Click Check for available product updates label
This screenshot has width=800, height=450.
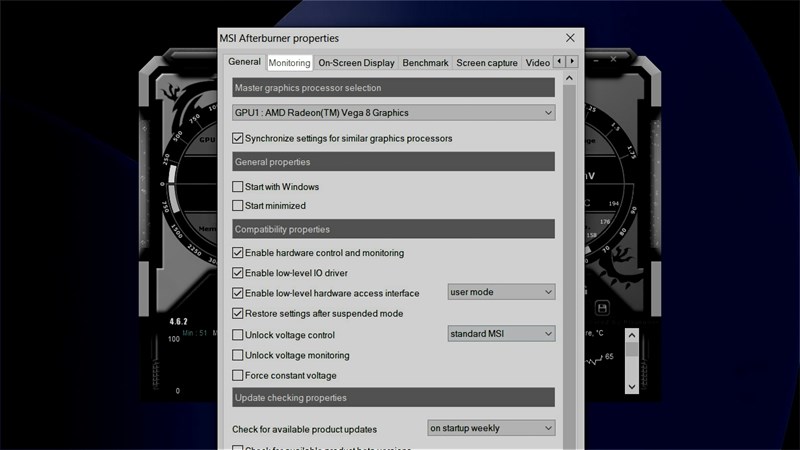click(x=305, y=430)
